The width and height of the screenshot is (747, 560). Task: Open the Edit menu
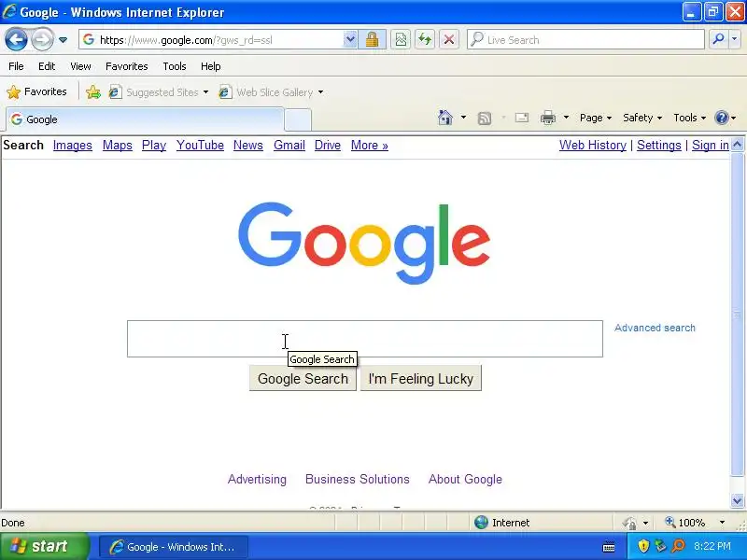pyautogui.click(x=47, y=66)
